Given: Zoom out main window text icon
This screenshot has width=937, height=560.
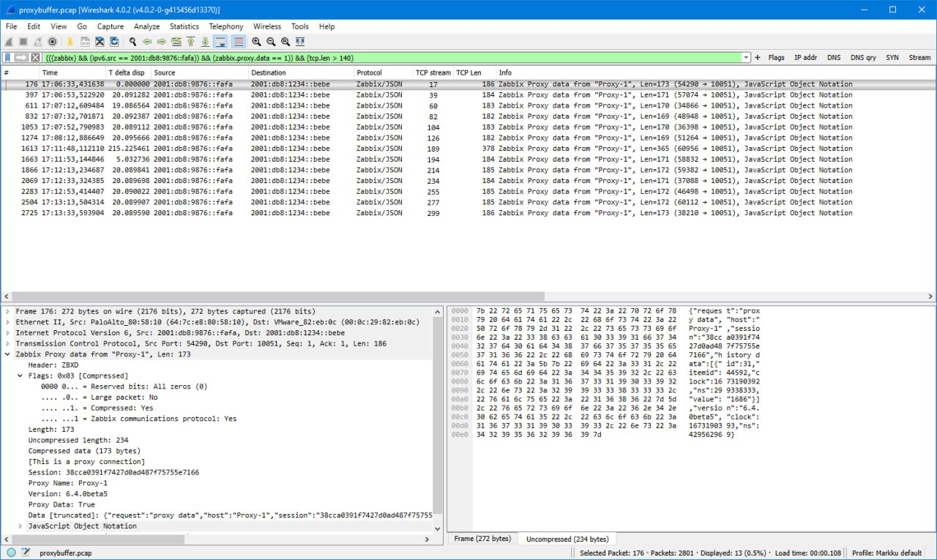Looking at the screenshot, I should (271, 42).
